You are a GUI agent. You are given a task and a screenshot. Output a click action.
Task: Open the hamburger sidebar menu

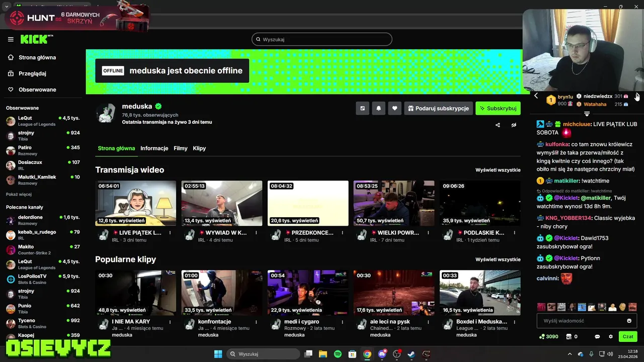point(11,39)
